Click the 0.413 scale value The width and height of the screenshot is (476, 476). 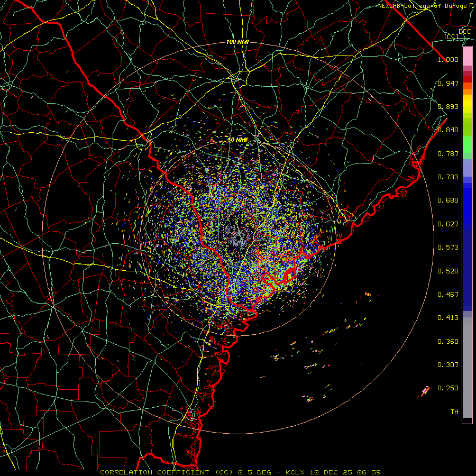pyautogui.click(x=448, y=318)
